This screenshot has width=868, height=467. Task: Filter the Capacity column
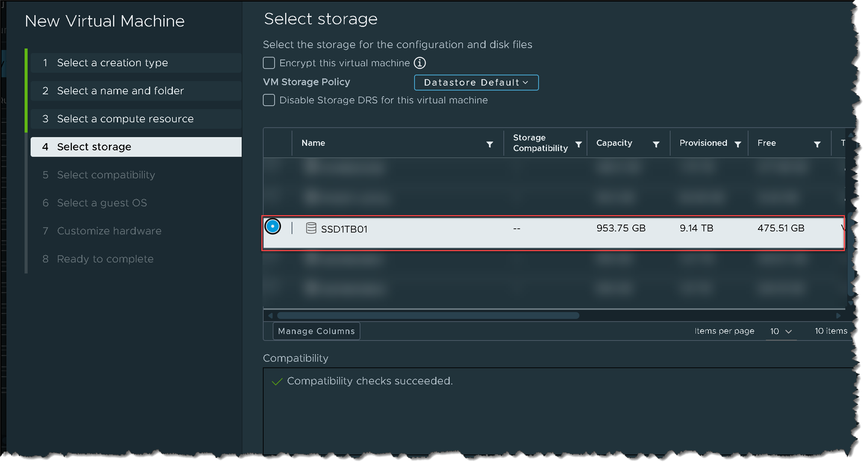656,144
